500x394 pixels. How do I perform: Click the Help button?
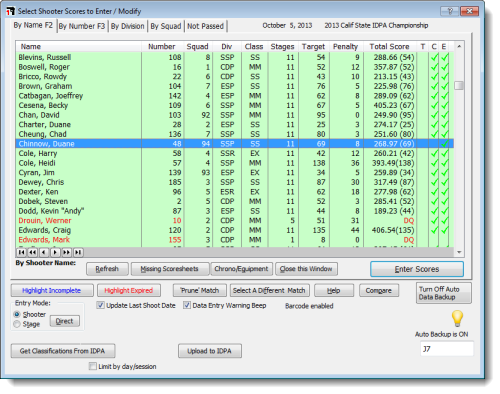tap(334, 290)
